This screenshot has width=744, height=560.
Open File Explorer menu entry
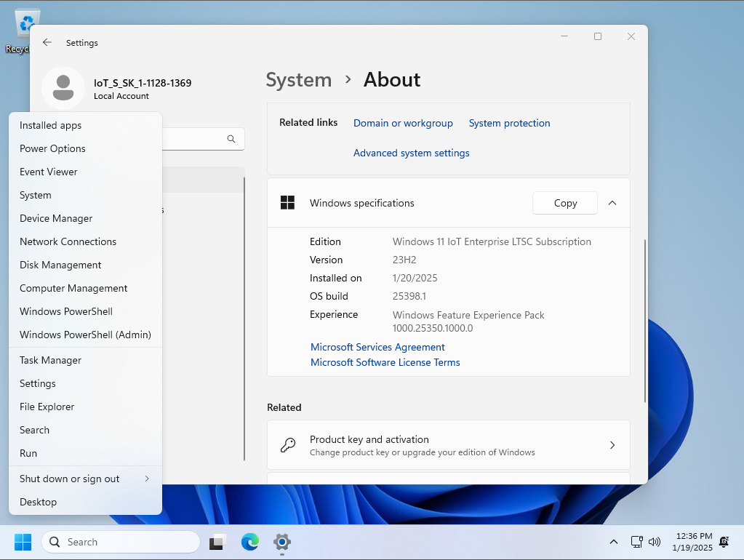pyautogui.click(x=85, y=407)
